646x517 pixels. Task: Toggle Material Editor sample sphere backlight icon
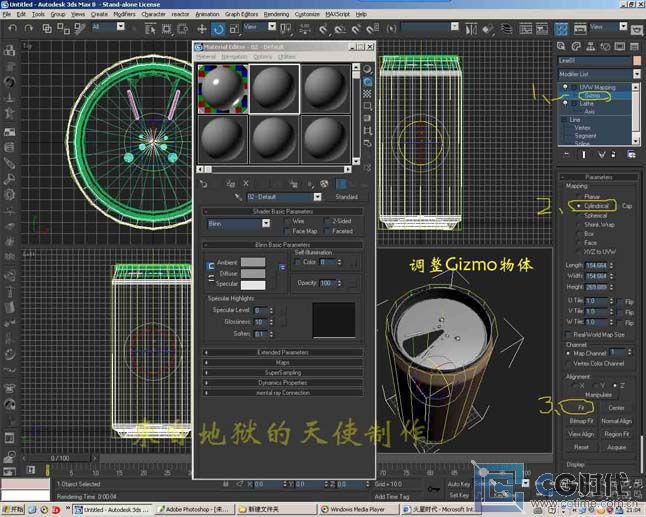[367, 82]
